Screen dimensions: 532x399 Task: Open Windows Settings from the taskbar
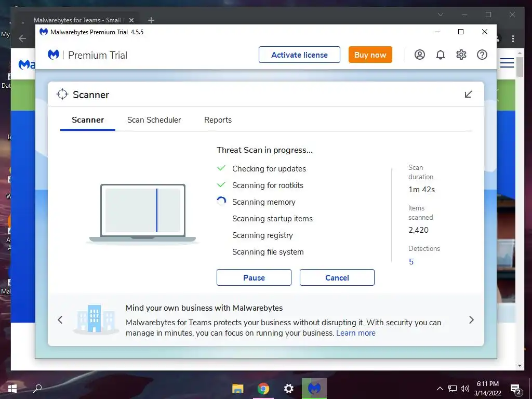point(289,388)
